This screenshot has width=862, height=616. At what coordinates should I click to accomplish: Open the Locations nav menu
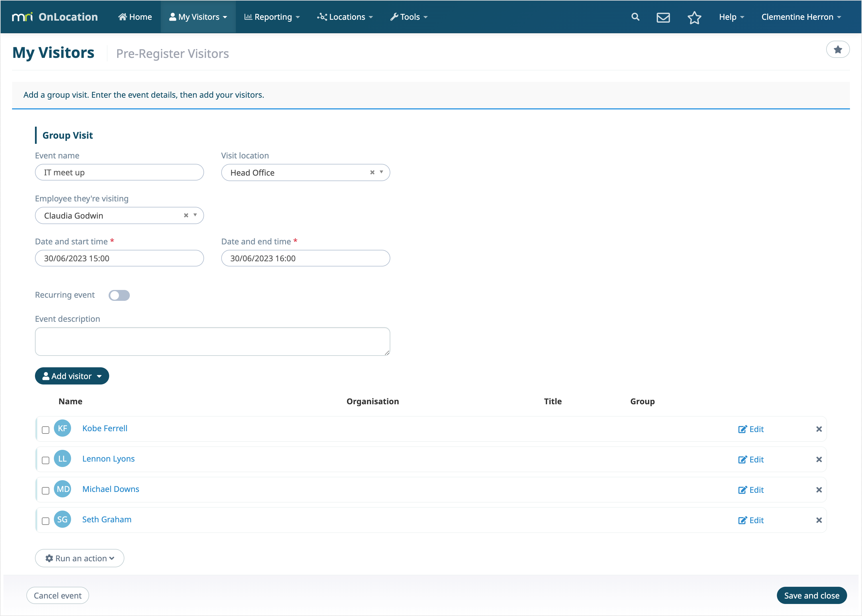[x=345, y=17]
